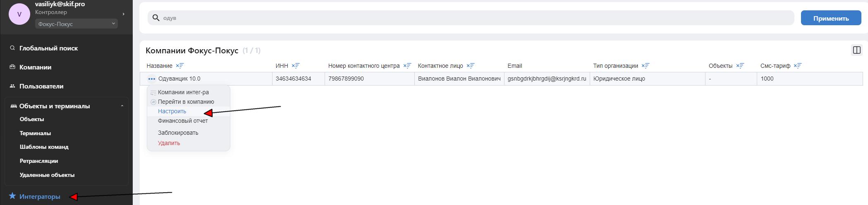Open the Фокус-Покус company dropdown
The image size is (868, 205).
tap(77, 24)
